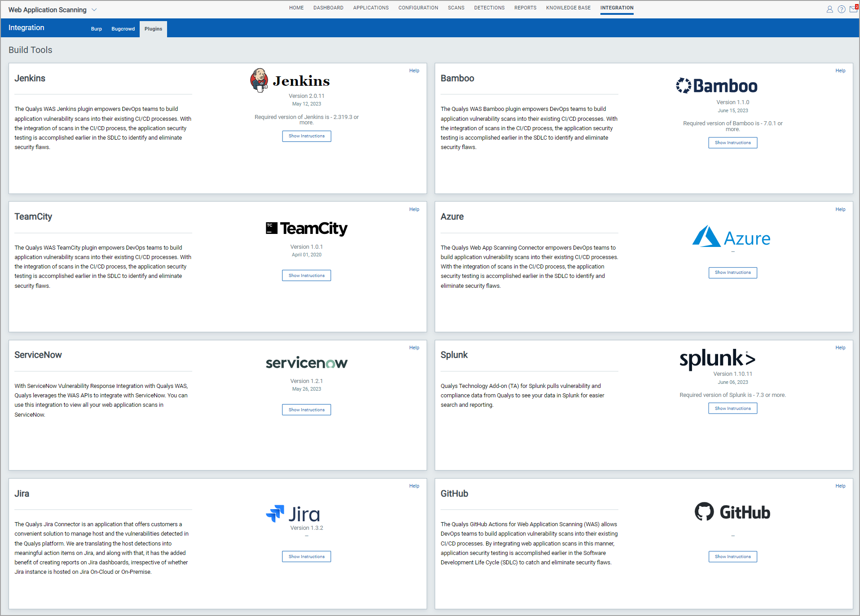Screen dimensions: 860x616
Task: Click the Splunk logo
Action: [x=718, y=359]
